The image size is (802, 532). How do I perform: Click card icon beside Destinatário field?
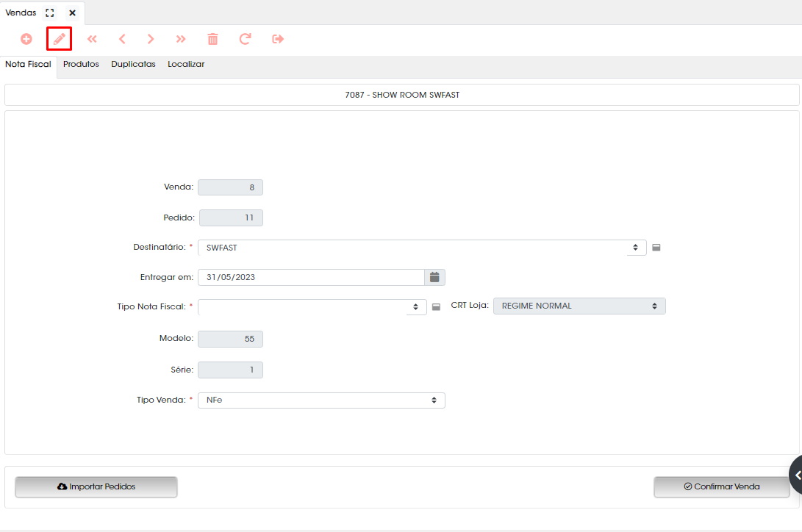coord(656,248)
